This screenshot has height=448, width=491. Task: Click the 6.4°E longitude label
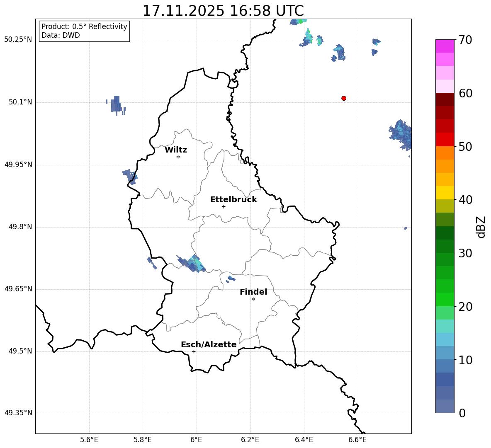click(x=304, y=440)
